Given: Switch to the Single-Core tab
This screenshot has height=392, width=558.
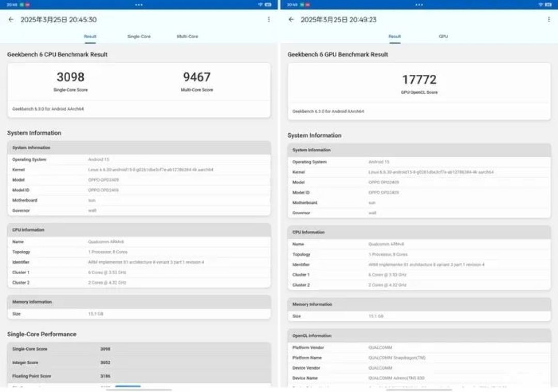Looking at the screenshot, I should click(139, 37).
